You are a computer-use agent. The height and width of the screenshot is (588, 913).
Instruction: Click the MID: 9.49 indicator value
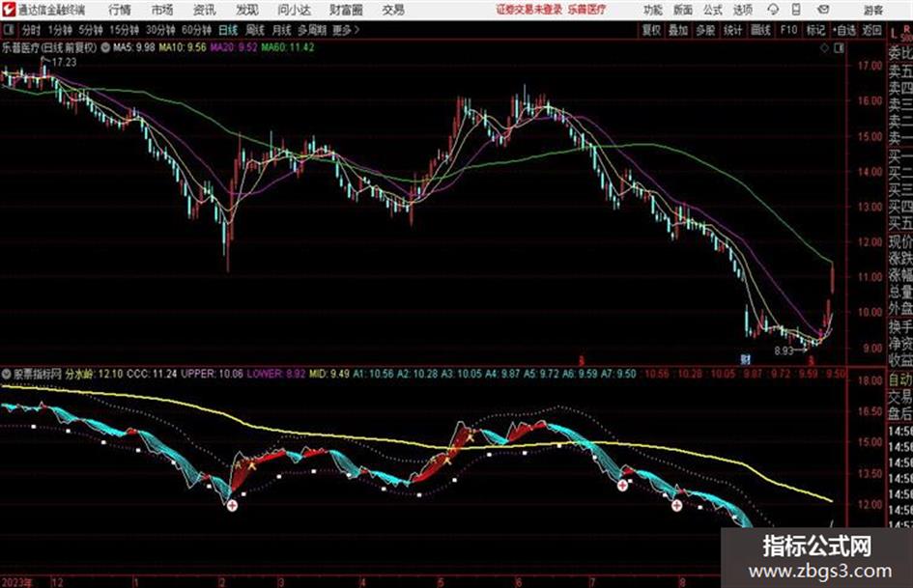click(x=329, y=374)
